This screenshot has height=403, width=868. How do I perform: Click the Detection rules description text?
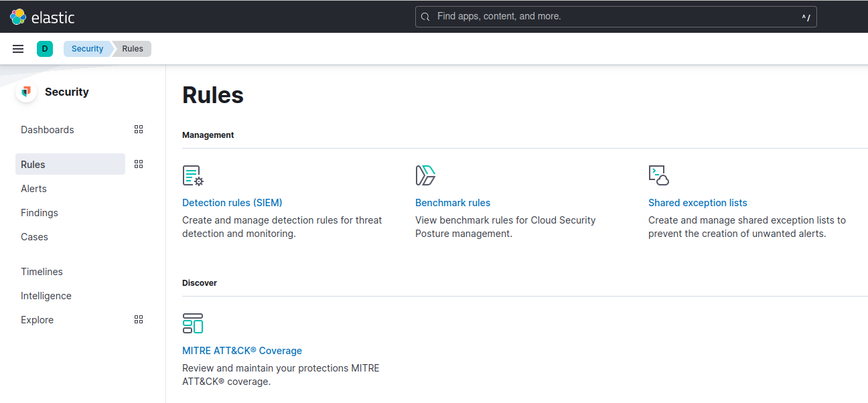tap(282, 227)
